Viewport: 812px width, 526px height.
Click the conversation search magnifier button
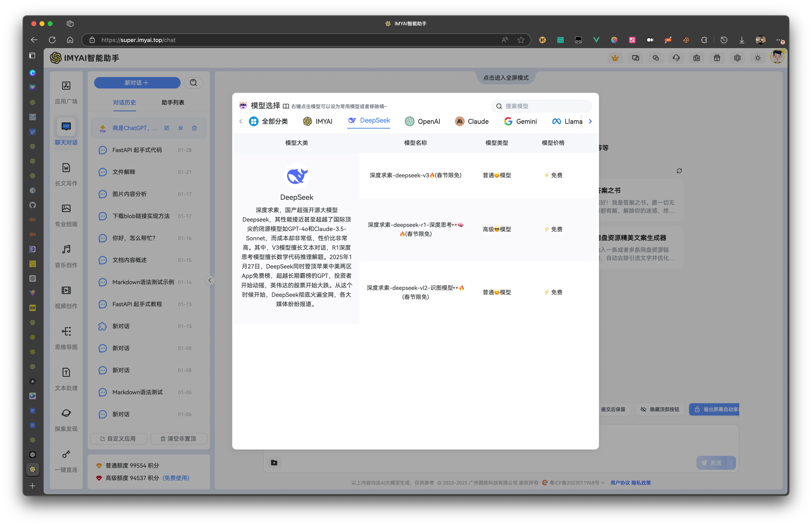193,83
